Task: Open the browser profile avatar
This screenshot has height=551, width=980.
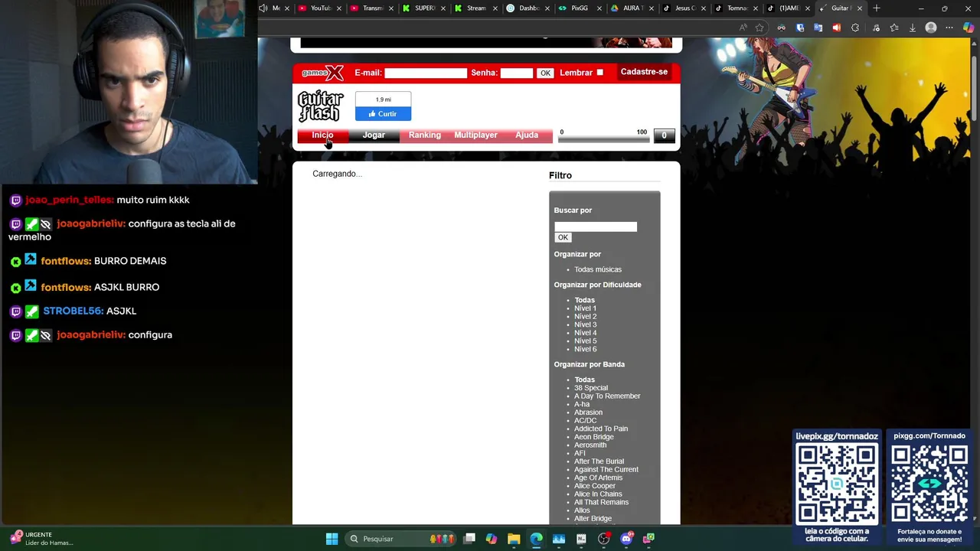Action: [x=931, y=28]
